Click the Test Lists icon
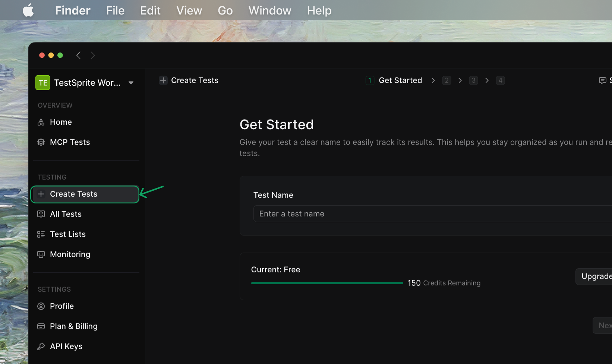This screenshot has height=364, width=612. click(x=41, y=234)
